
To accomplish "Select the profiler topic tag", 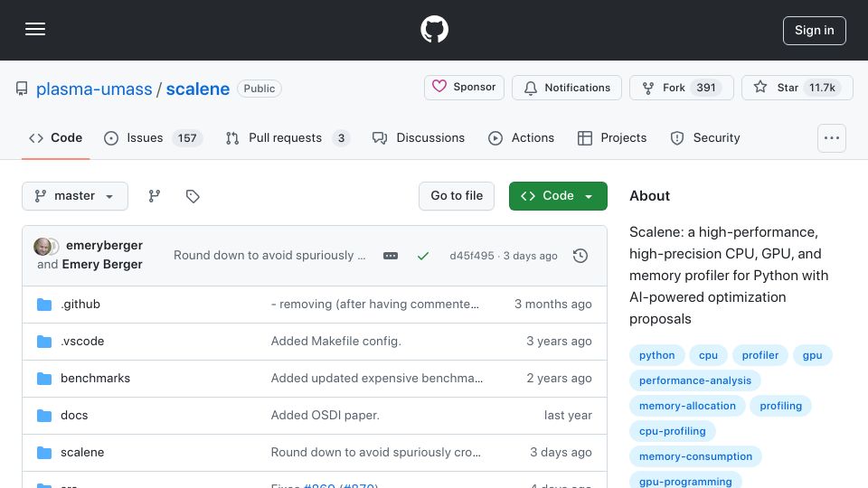I will coord(760,355).
